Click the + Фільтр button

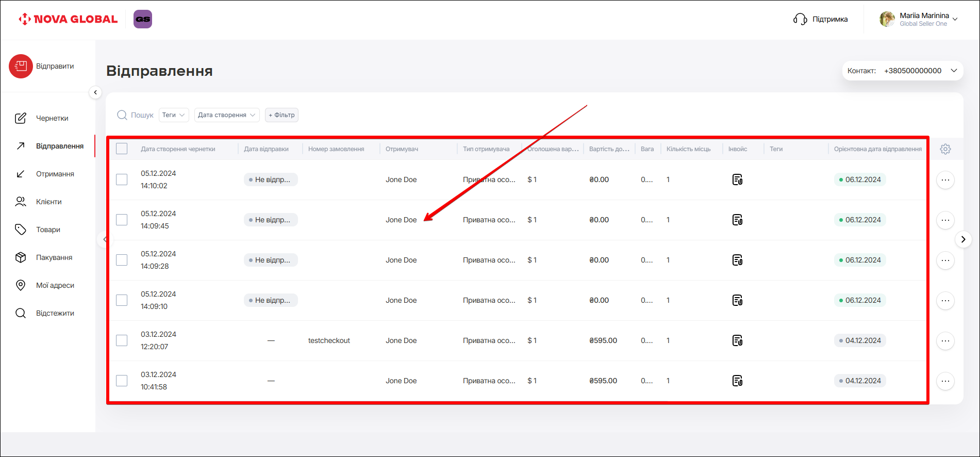coord(281,115)
